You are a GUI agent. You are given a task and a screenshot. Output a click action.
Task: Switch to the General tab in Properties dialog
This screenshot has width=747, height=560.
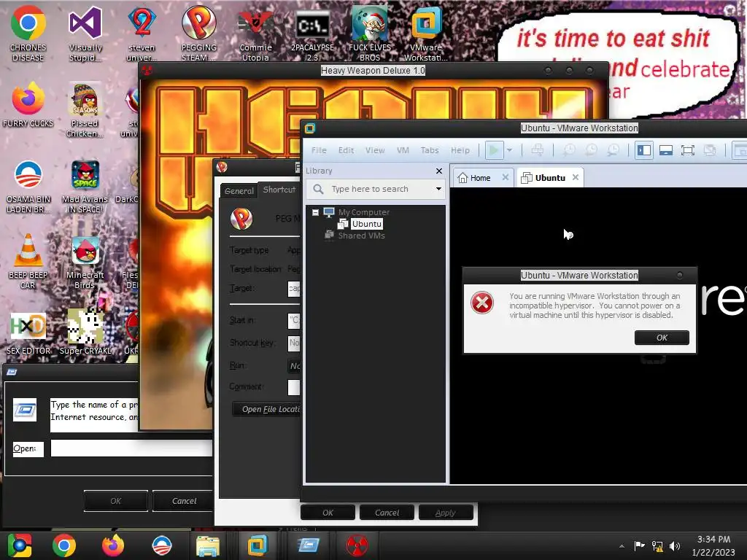[239, 190]
